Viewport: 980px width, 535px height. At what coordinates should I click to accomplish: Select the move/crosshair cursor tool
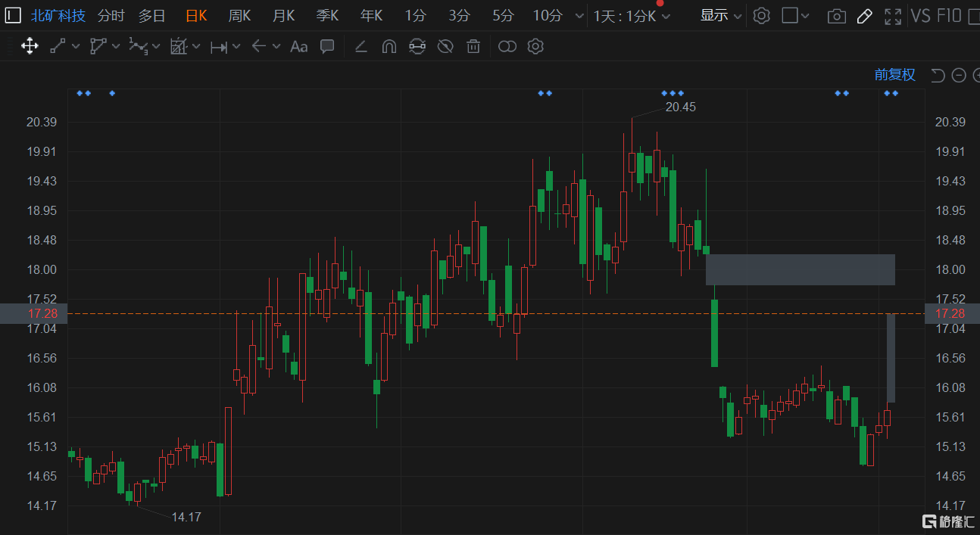point(30,47)
